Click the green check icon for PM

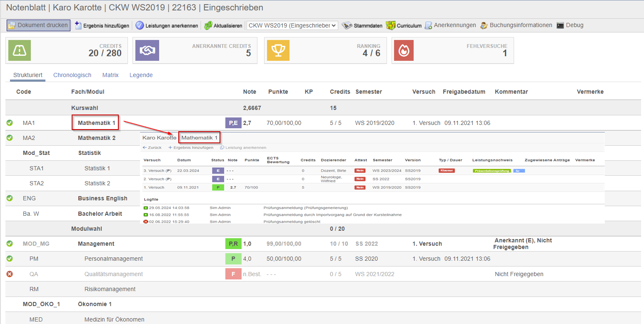(x=10, y=259)
